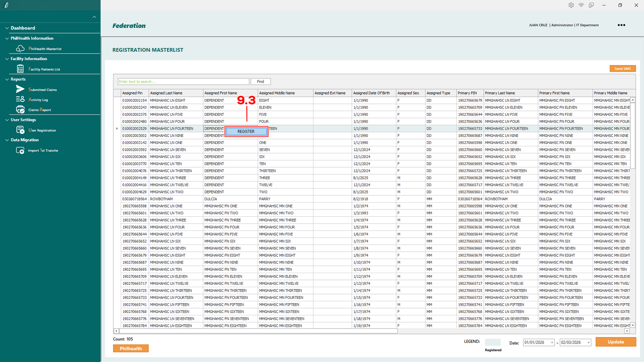
Task: Click the three-dot more options icon
Action: click(x=621, y=25)
